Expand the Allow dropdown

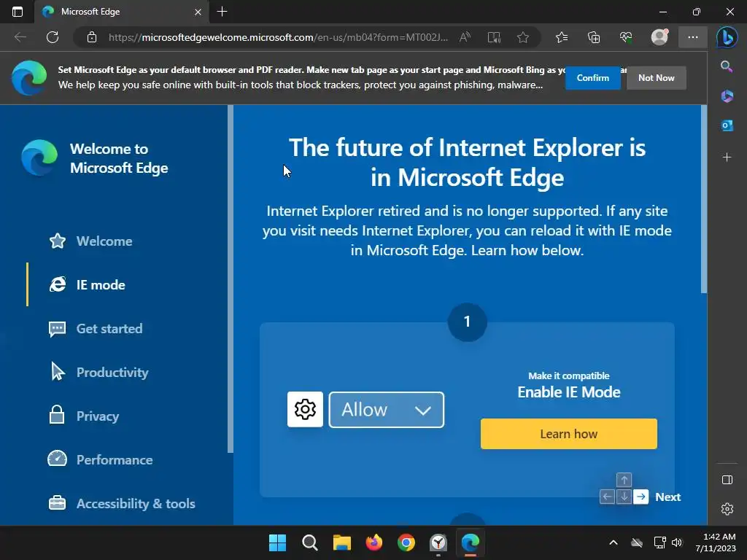pos(387,410)
